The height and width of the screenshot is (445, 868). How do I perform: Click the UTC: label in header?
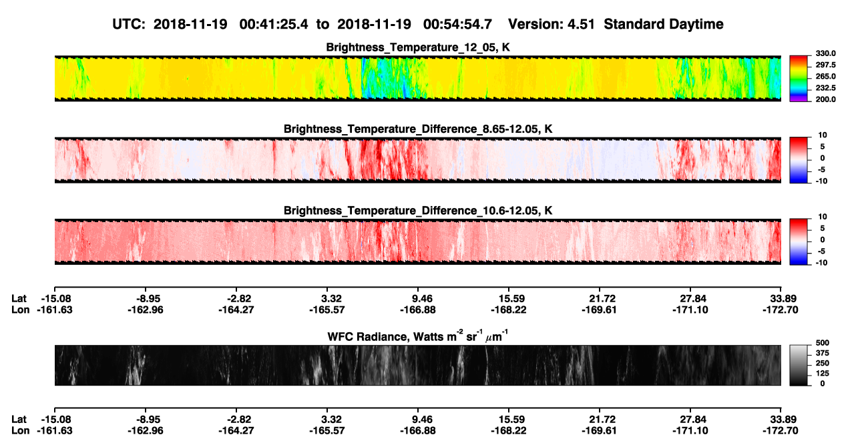coord(130,24)
